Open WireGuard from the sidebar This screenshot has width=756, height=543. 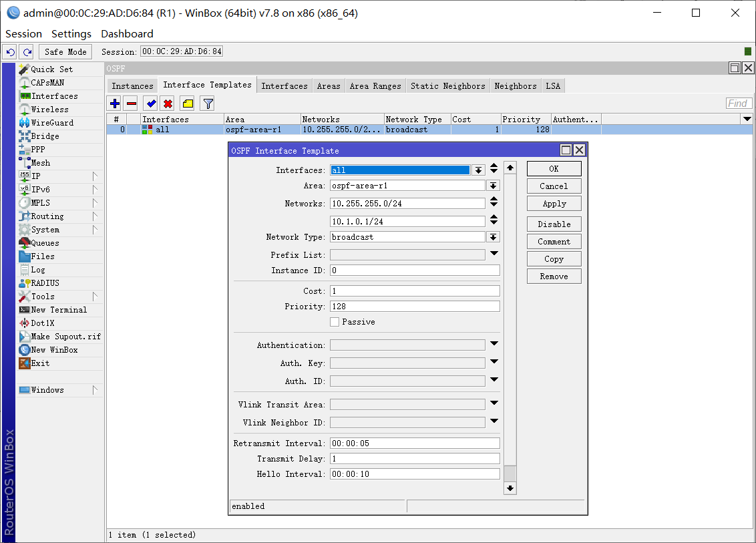tap(61, 123)
